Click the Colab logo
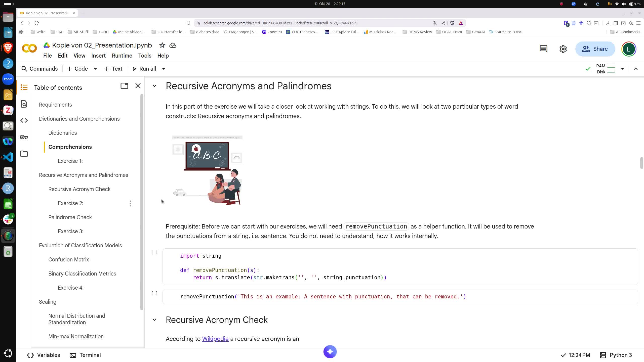The height and width of the screenshot is (362, 644). coord(29,48)
